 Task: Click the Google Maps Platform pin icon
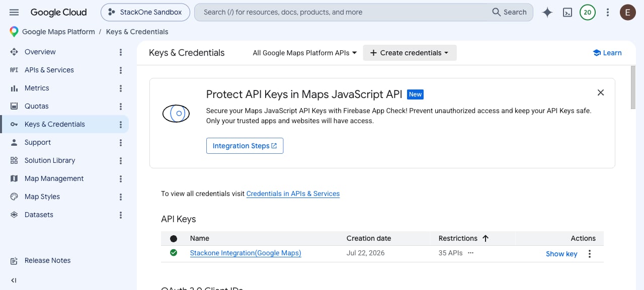[x=14, y=32]
